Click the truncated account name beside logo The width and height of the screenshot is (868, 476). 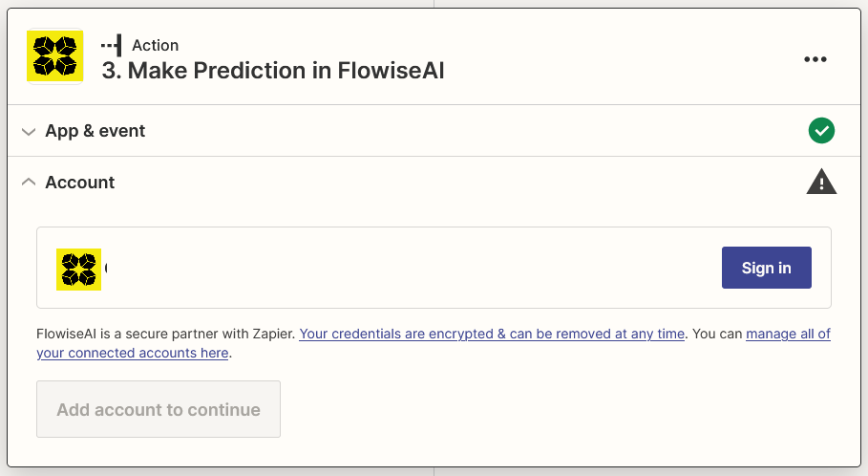click(x=105, y=269)
